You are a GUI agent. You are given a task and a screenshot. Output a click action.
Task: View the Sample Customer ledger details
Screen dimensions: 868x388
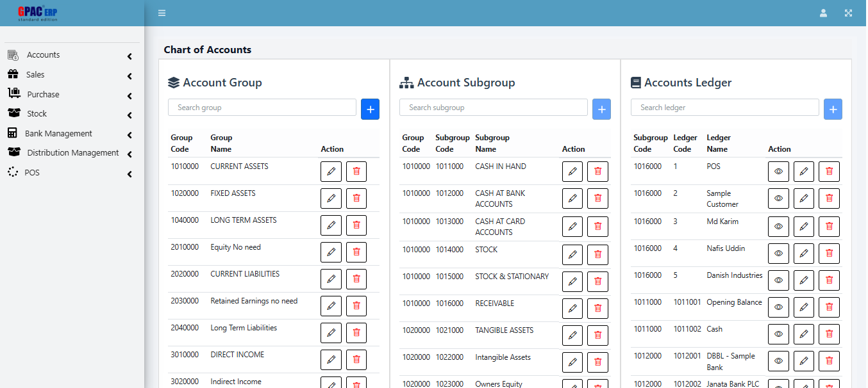(778, 199)
